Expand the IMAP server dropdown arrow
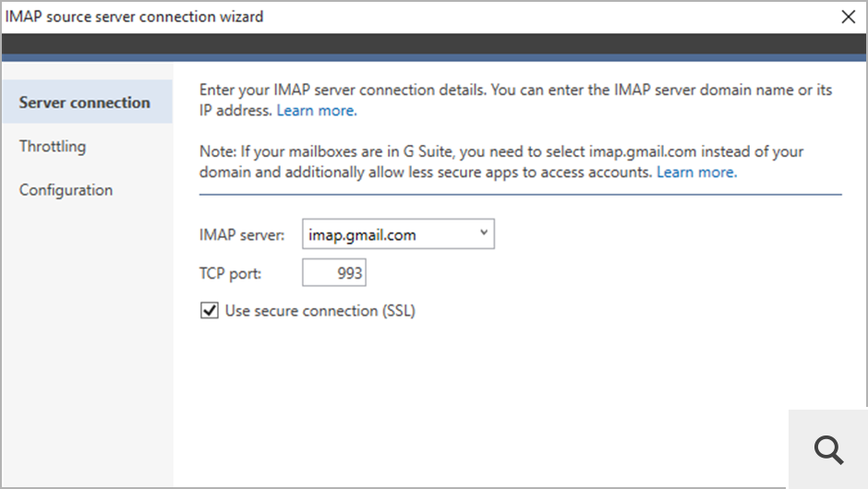 484,233
